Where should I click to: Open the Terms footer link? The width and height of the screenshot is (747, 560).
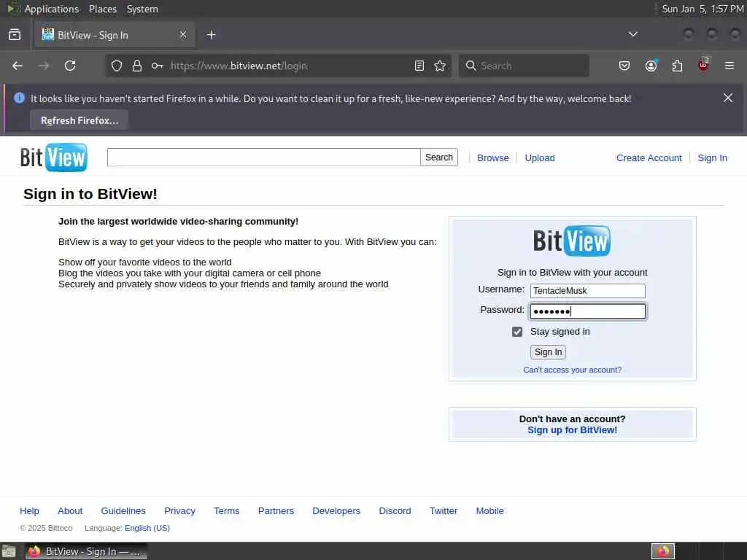(227, 511)
